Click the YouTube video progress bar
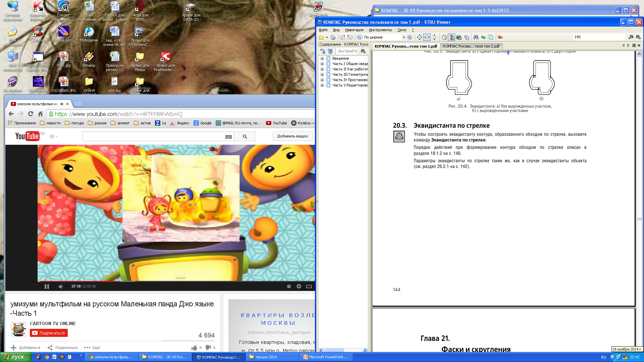This screenshot has height=362, width=644. (x=176, y=281)
